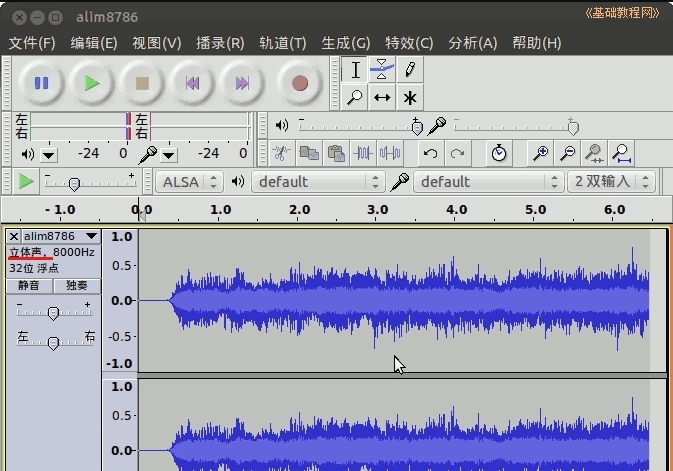Open the 2 双输入 channels dropdown

(x=612, y=181)
